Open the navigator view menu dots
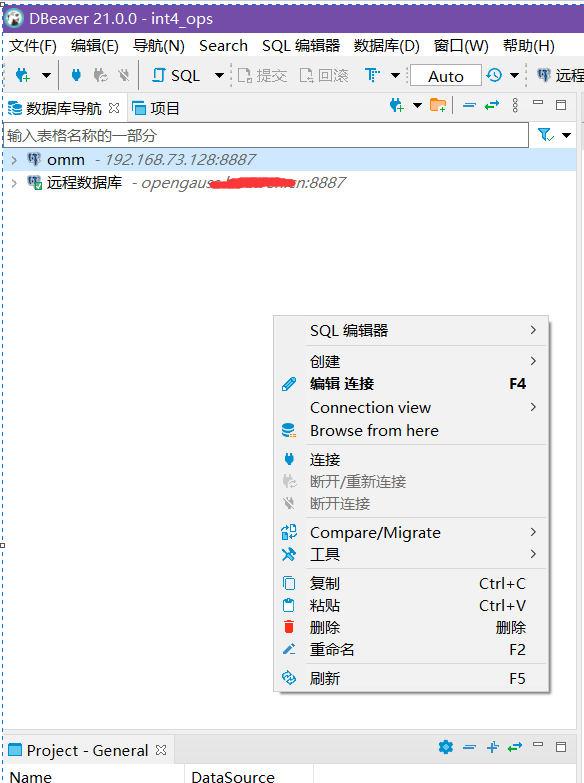The width and height of the screenshot is (584, 783). pos(515,105)
